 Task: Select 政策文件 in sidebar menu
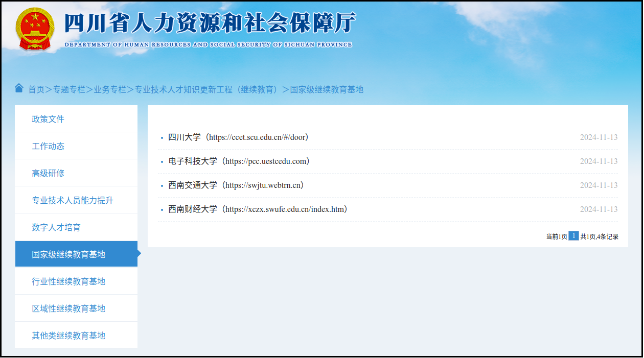(48, 119)
